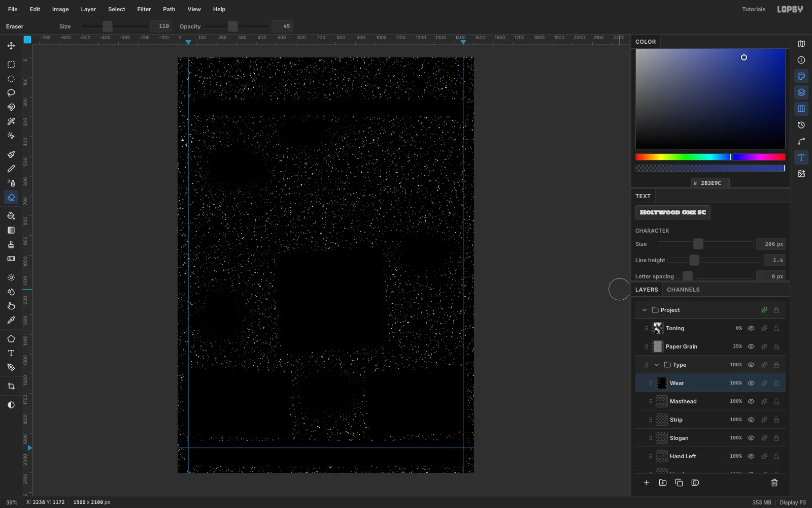This screenshot has width=812, height=508.
Task: Click the character Size slider
Action: 706,244
